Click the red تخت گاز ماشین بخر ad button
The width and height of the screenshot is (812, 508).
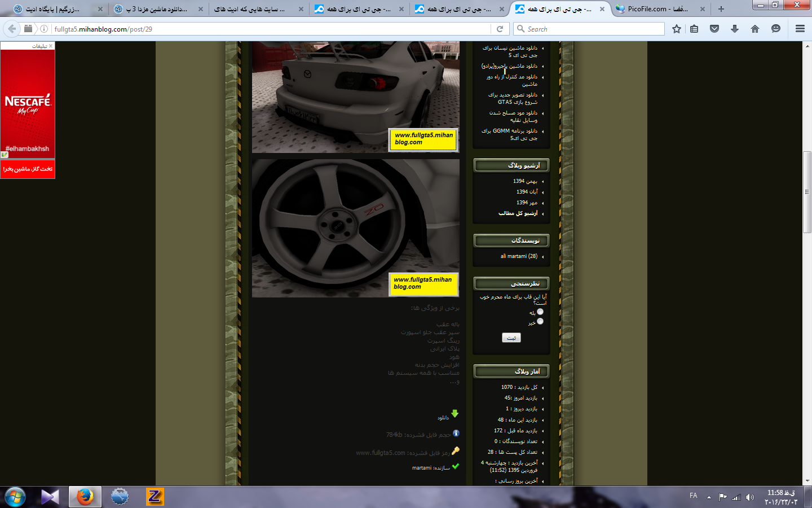pyautogui.click(x=28, y=169)
